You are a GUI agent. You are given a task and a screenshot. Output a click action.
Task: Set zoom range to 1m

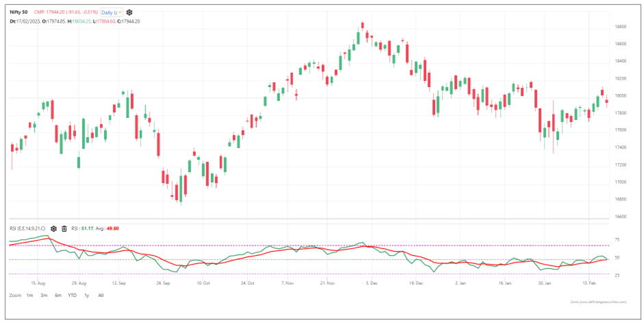30,295
